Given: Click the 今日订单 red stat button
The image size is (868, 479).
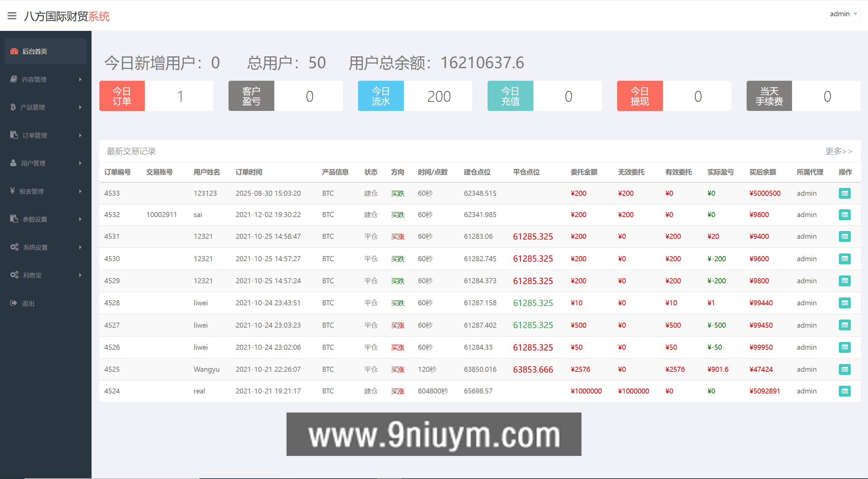Looking at the screenshot, I should [x=122, y=96].
